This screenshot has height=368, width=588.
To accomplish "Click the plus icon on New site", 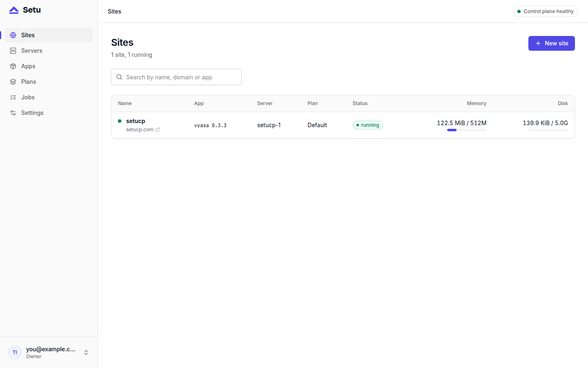I will 538,43.
